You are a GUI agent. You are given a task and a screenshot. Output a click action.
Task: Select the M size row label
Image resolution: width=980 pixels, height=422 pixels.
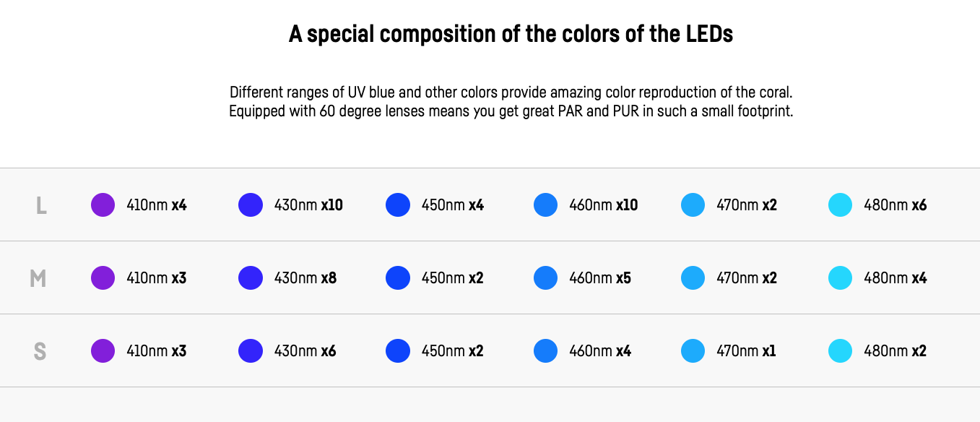click(x=38, y=279)
